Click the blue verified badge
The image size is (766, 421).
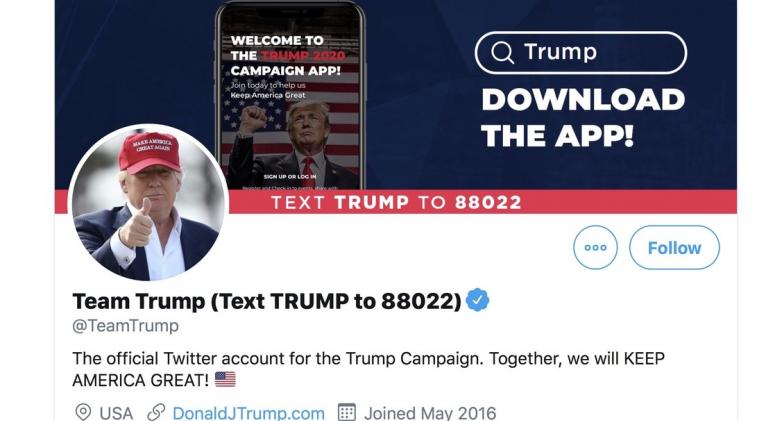(477, 300)
